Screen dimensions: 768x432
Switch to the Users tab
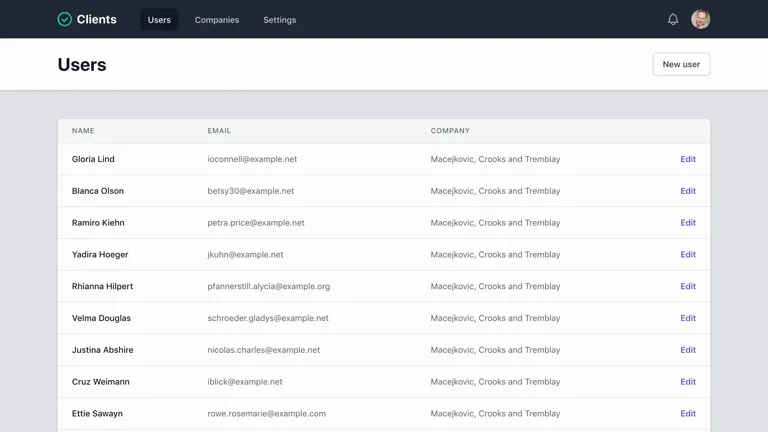click(159, 20)
